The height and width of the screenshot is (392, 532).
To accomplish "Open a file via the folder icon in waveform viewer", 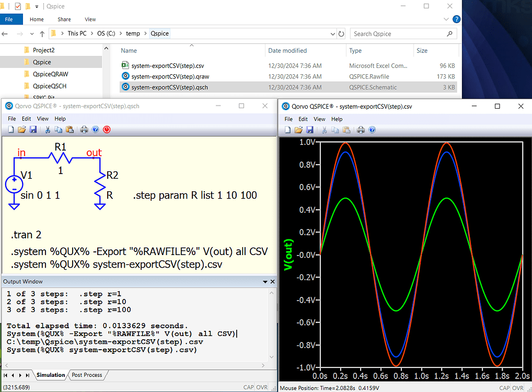I will point(298,129).
